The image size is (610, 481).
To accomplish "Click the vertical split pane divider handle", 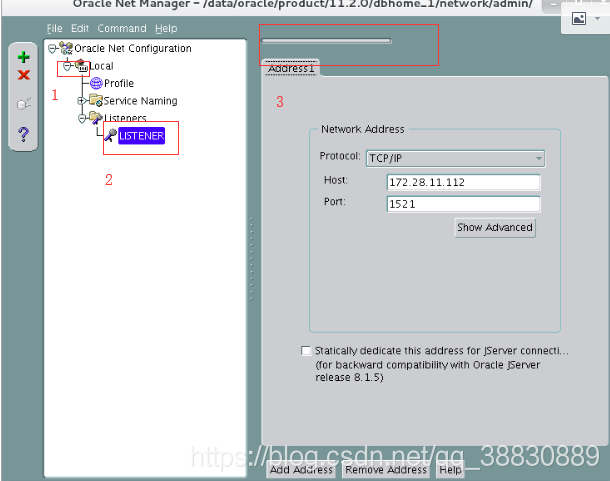I will tap(252, 259).
